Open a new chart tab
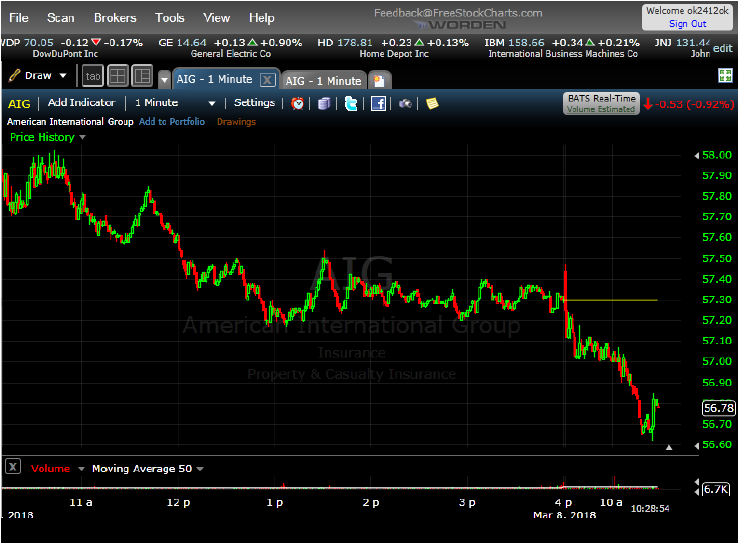 [379, 81]
